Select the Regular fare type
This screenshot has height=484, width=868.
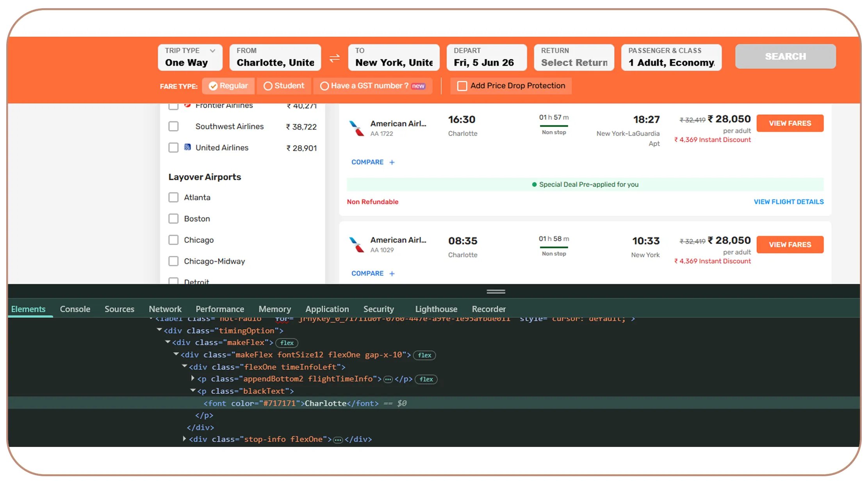[228, 86]
